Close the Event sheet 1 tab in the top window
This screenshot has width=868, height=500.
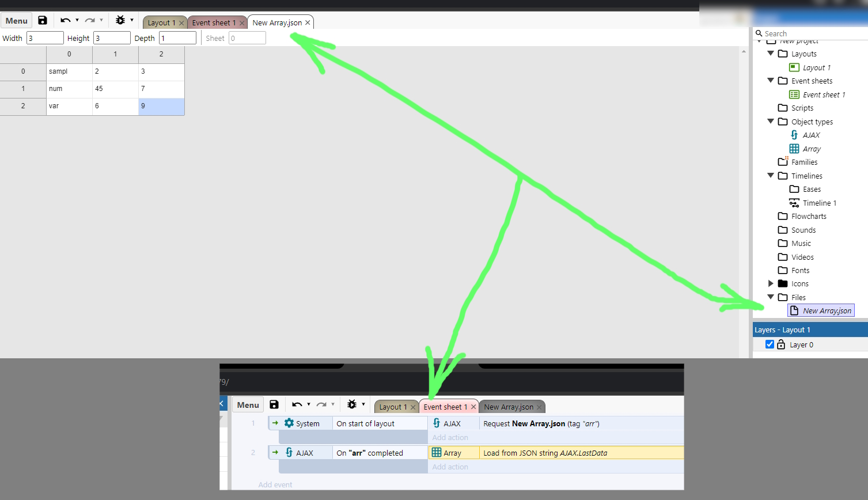(x=242, y=23)
